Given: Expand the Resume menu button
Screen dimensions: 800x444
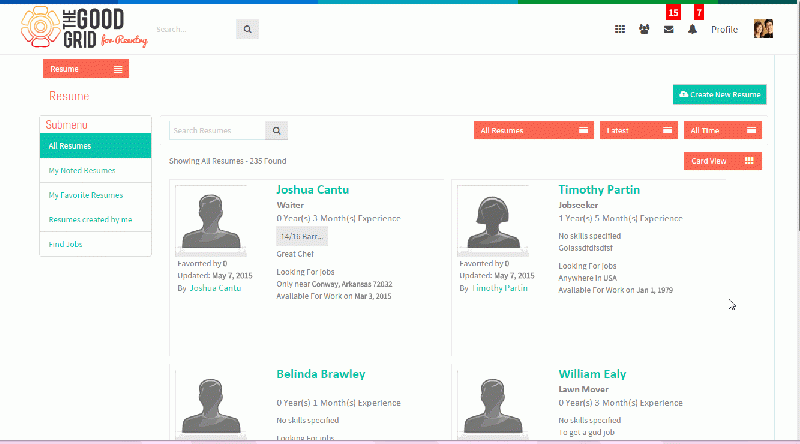Looking at the screenshot, I should (x=86, y=69).
